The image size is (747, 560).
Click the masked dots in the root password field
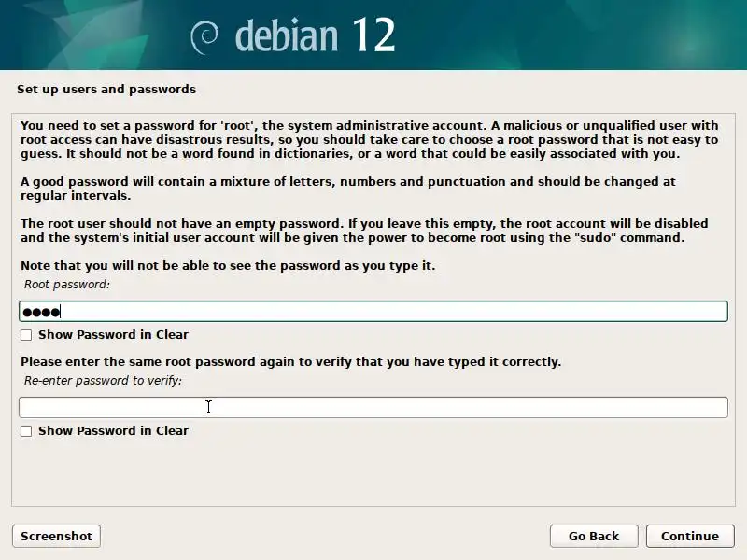(40, 312)
